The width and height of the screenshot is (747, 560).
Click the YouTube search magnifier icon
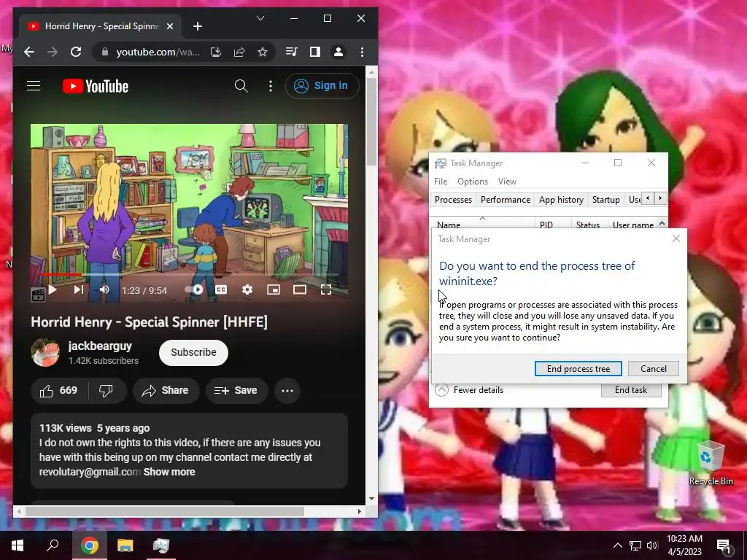click(x=241, y=86)
